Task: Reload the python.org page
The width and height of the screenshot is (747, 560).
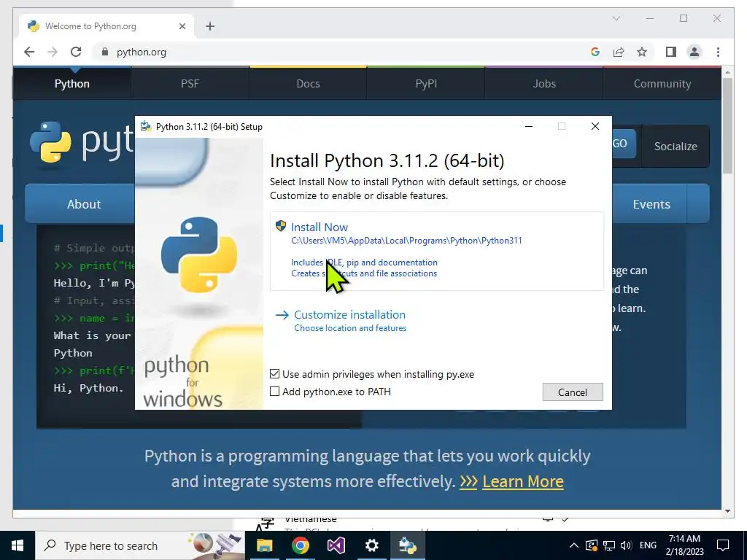Action: (76, 52)
